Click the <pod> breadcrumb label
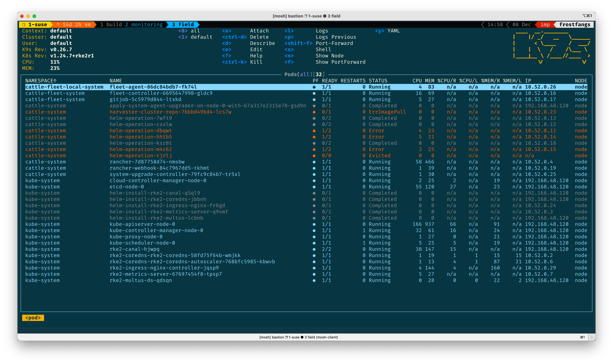 pos(33,318)
